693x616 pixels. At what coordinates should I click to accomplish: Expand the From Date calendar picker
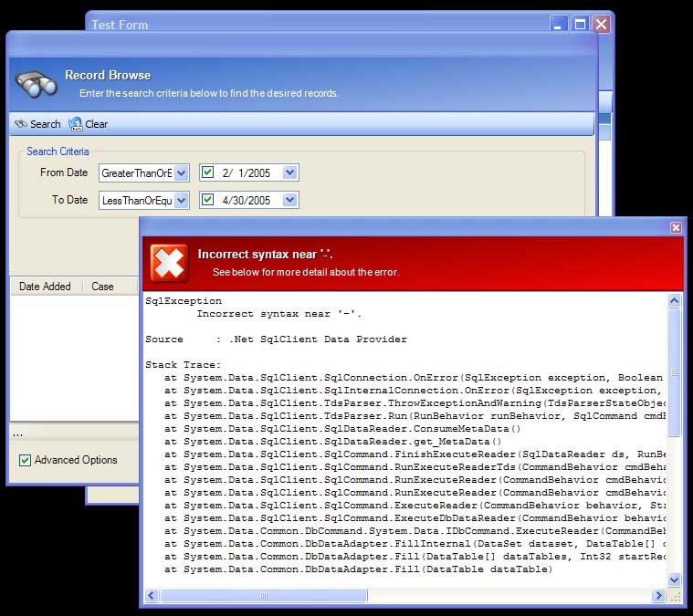click(289, 172)
